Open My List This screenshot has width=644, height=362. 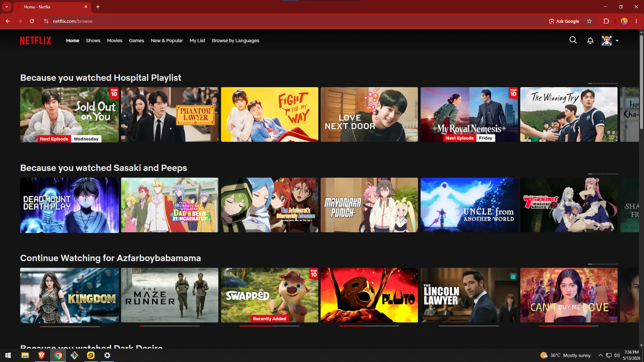point(197,41)
